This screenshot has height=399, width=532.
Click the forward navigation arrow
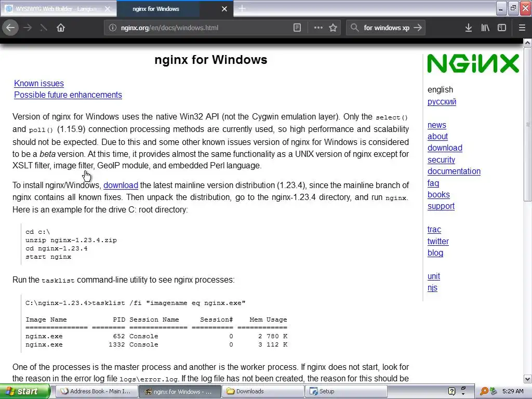(x=28, y=28)
